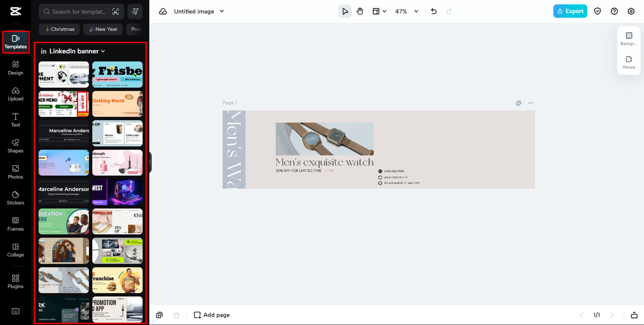Click the keyboard shortcuts icon

click(x=16, y=311)
